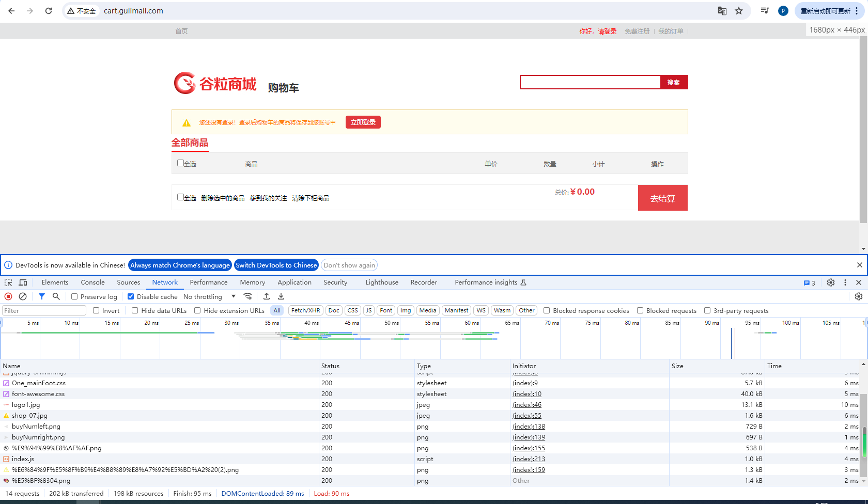Click the network Filter input field
The width and height of the screenshot is (868, 504).
[x=44, y=310]
